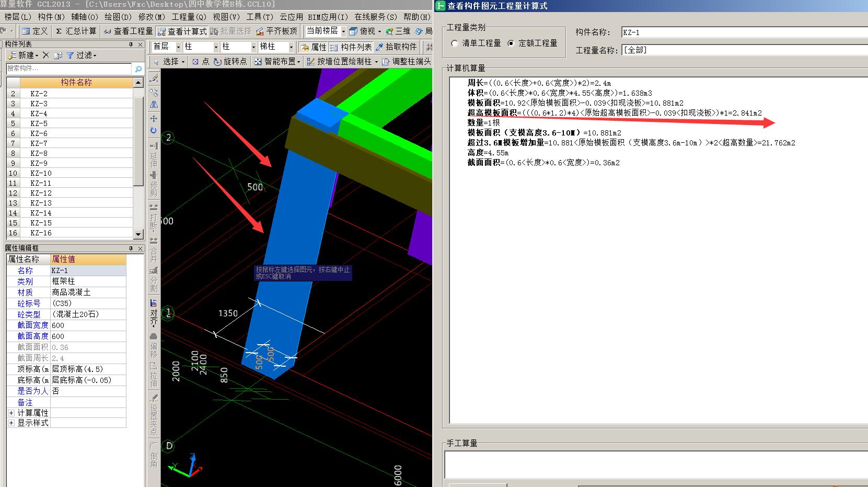Click the 工程量名称 field showing [全部]
The height and width of the screenshot is (487, 868).
pyautogui.click(x=744, y=50)
